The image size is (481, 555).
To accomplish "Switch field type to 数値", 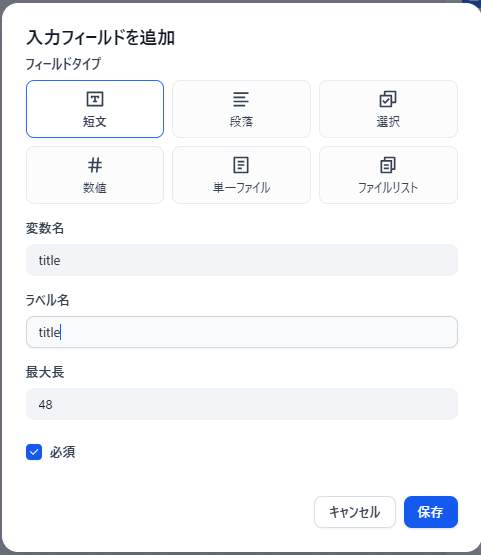I will pyautogui.click(x=95, y=175).
